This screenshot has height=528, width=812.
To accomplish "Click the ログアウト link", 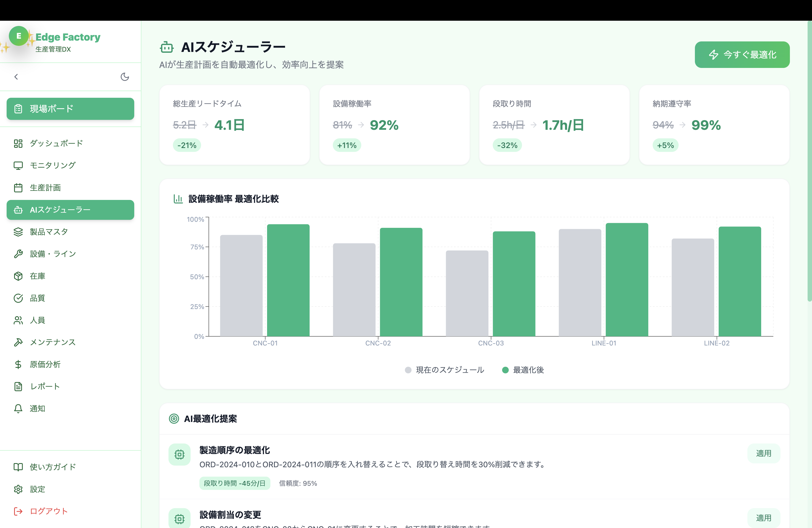I will (x=48, y=511).
